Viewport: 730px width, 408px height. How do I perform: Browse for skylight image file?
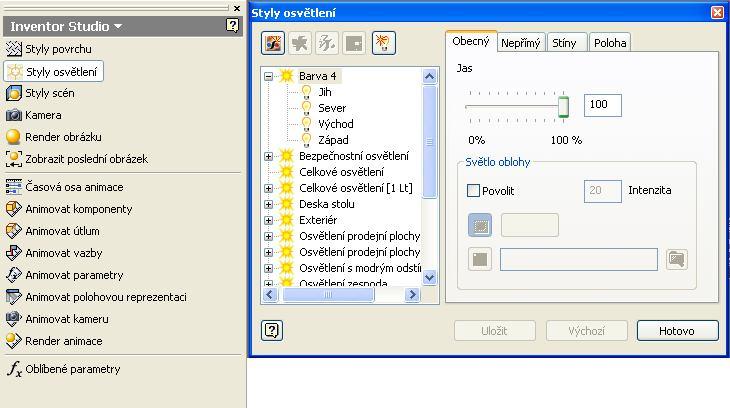676,259
